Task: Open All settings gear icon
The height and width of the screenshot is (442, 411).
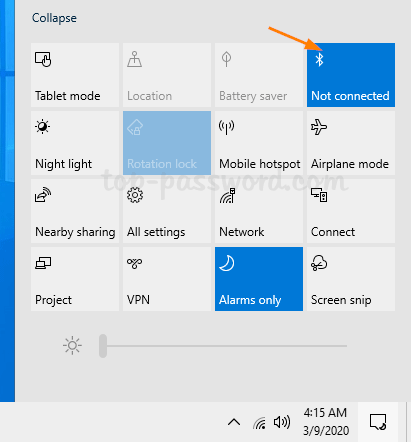Action: click(x=135, y=195)
